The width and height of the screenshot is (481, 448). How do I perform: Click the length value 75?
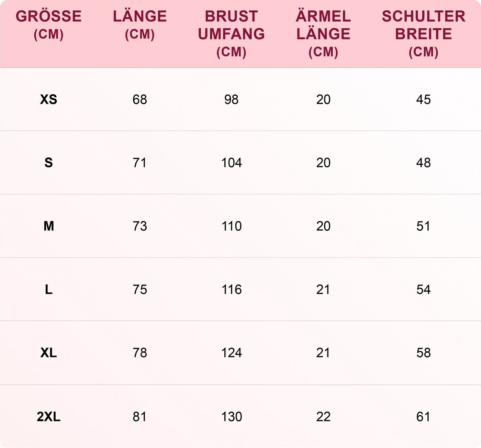pyautogui.click(x=140, y=289)
